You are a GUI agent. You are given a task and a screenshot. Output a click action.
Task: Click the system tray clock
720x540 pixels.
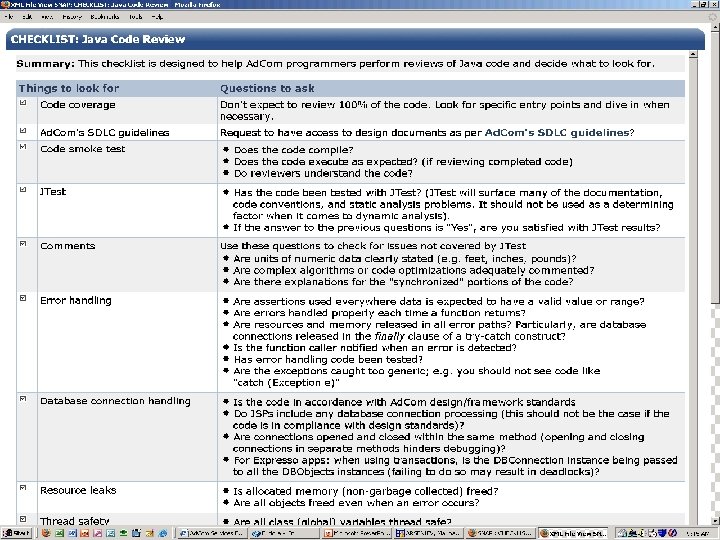tap(697, 533)
